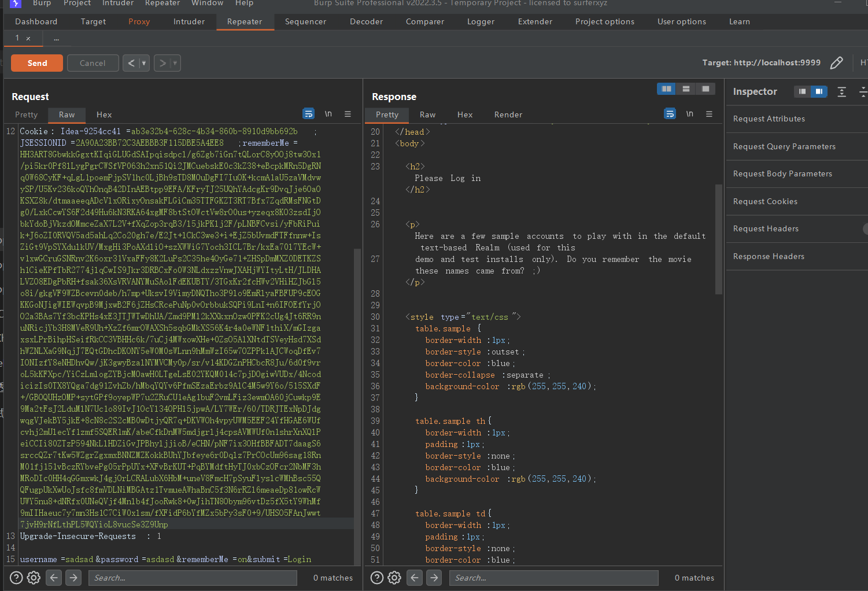Switch to the Proxy tab

[139, 21]
